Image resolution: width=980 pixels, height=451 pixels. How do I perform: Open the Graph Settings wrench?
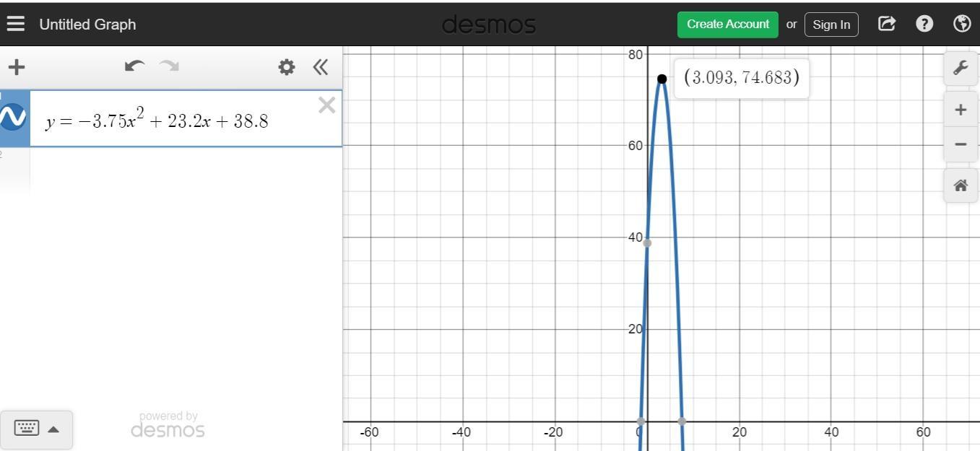[x=961, y=68]
